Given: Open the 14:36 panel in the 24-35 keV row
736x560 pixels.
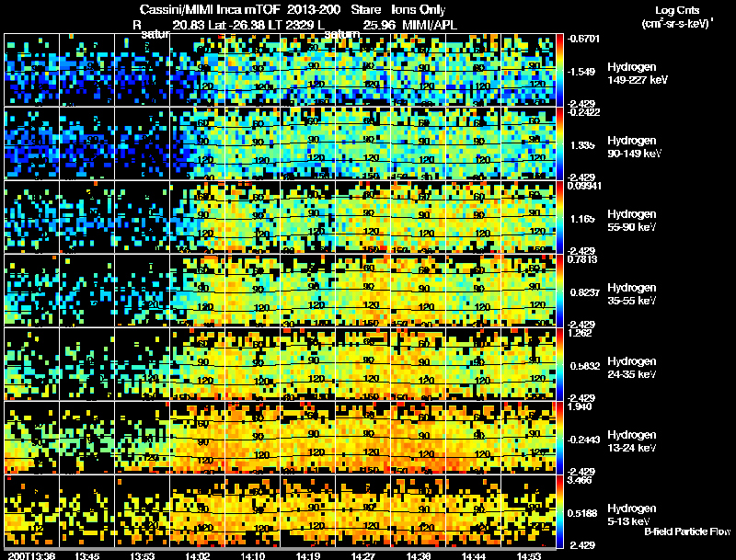Looking at the screenshot, I should tap(419, 364).
